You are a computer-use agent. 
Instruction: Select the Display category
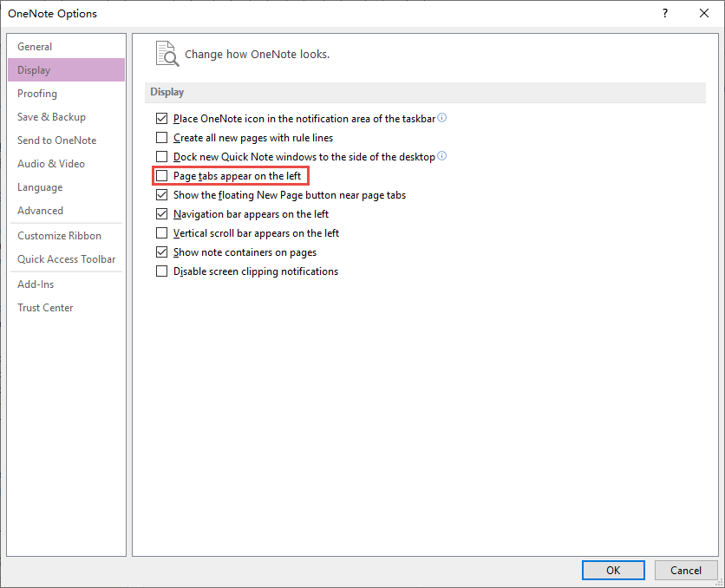[66, 69]
